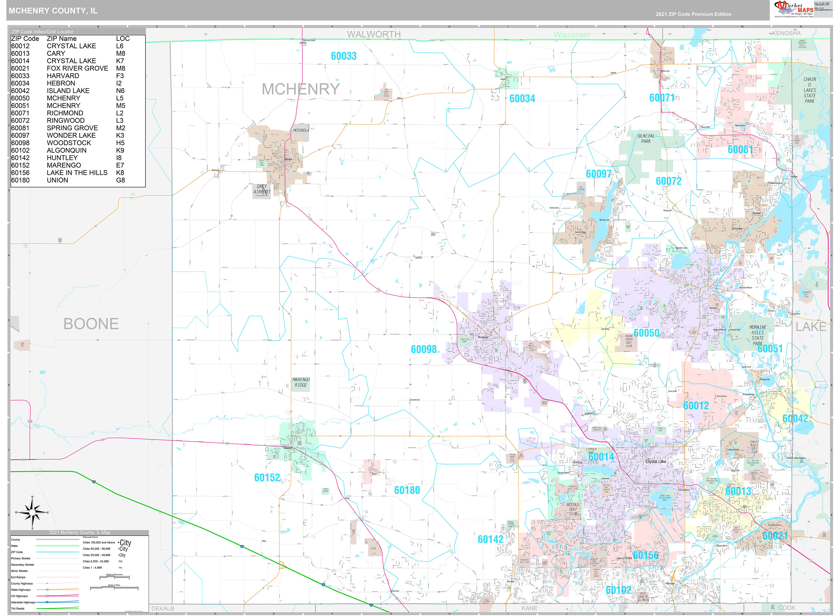
Task: Click the 'Scale in Miles' bar
Action: 114,588
